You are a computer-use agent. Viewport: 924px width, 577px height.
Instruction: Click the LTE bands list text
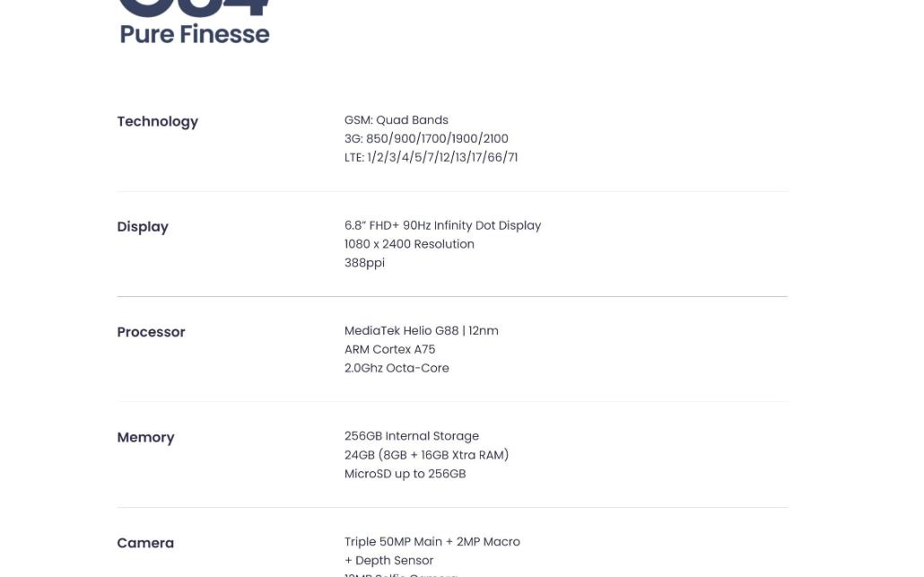[x=431, y=157]
